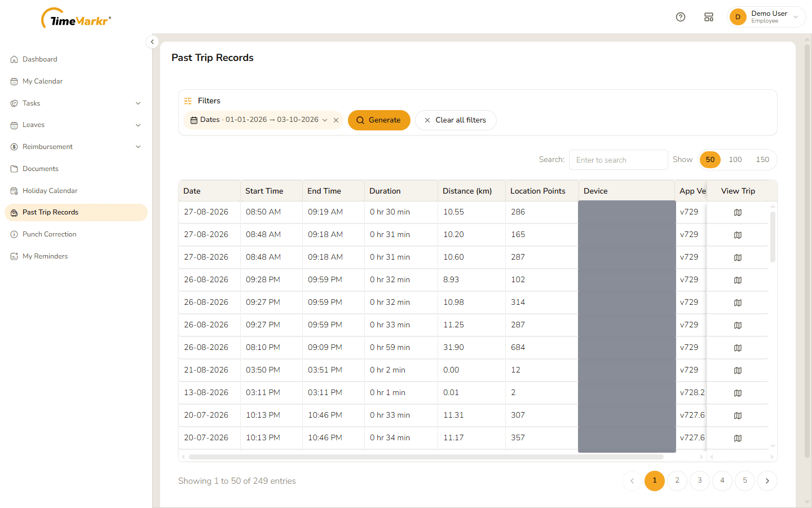
Task: Show 100 entries per page
Action: pos(735,160)
